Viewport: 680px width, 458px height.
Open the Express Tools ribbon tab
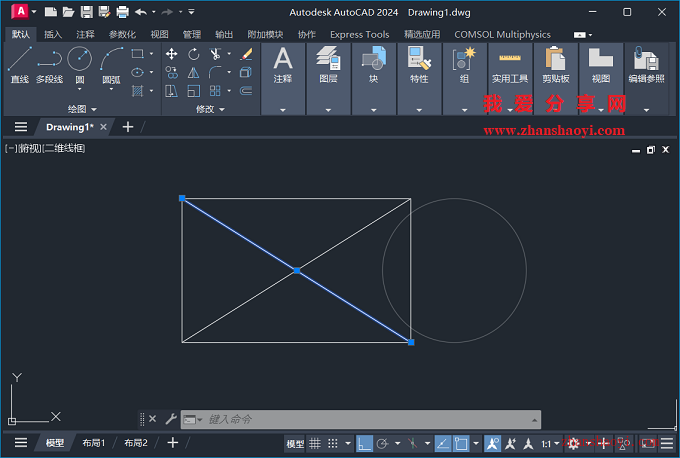point(360,34)
